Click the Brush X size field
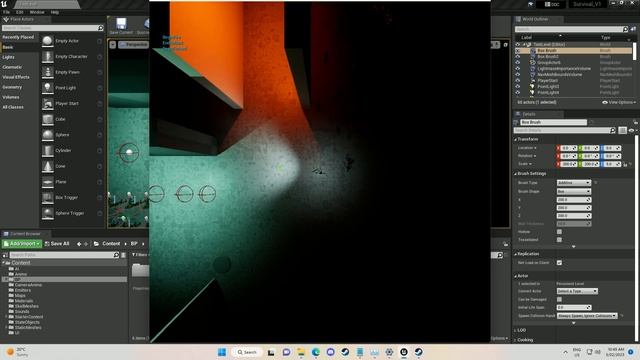 pyautogui.click(x=573, y=200)
